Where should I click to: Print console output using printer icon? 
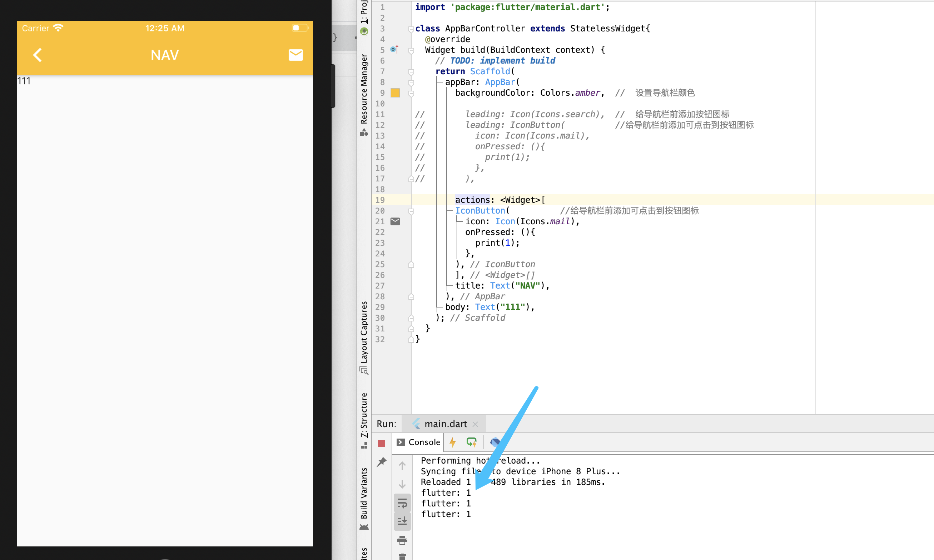pos(402,540)
